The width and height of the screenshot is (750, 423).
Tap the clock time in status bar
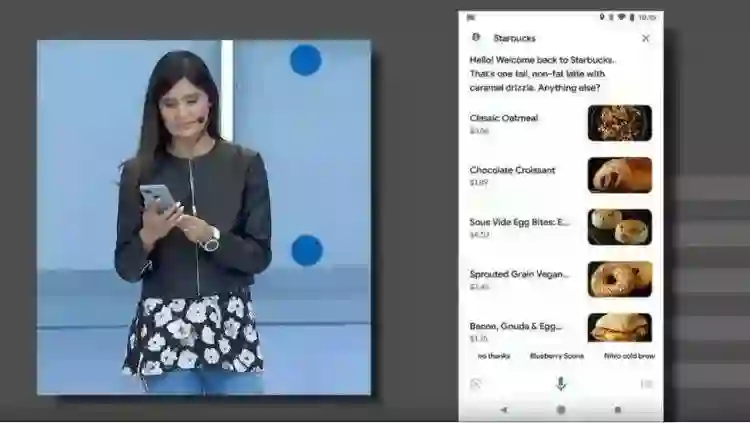pyautogui.click(x=647, y=17)
